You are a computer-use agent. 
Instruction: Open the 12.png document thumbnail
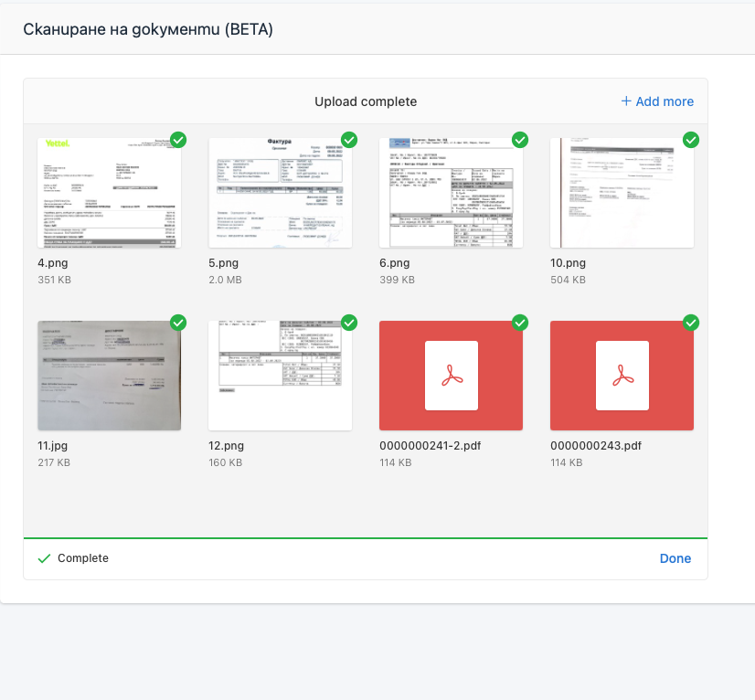pyautogui.click(x=281, y=376)
